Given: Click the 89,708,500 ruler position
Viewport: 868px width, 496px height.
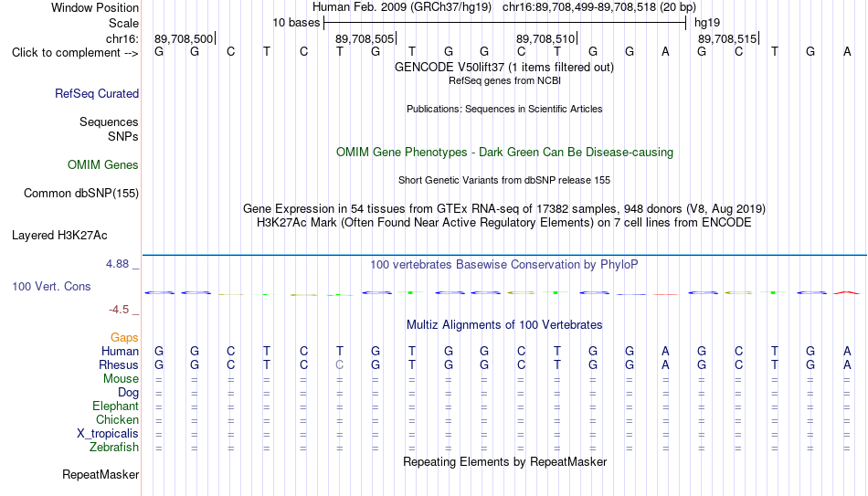Looking at the screenshot, I should tap(184, 38).
